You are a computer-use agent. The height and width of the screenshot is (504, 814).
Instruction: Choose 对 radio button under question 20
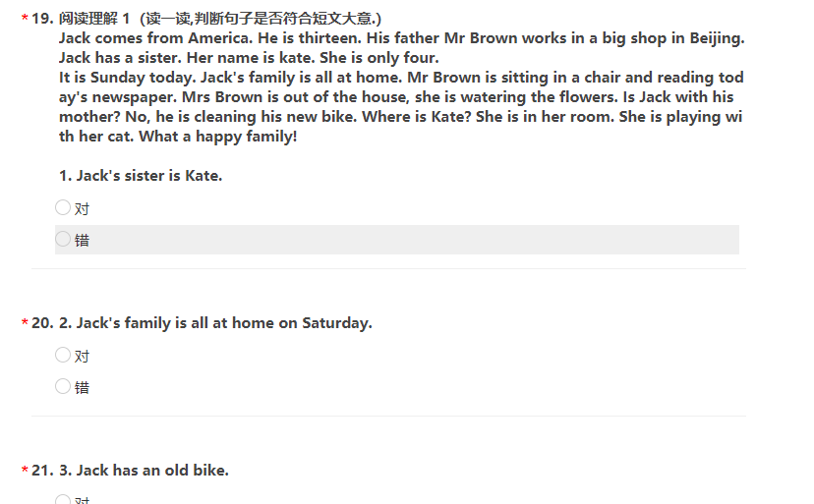click(63, 355)
